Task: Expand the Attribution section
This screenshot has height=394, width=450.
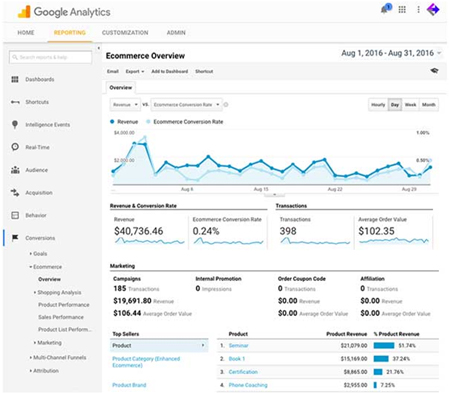Action: tap(44, 371)
